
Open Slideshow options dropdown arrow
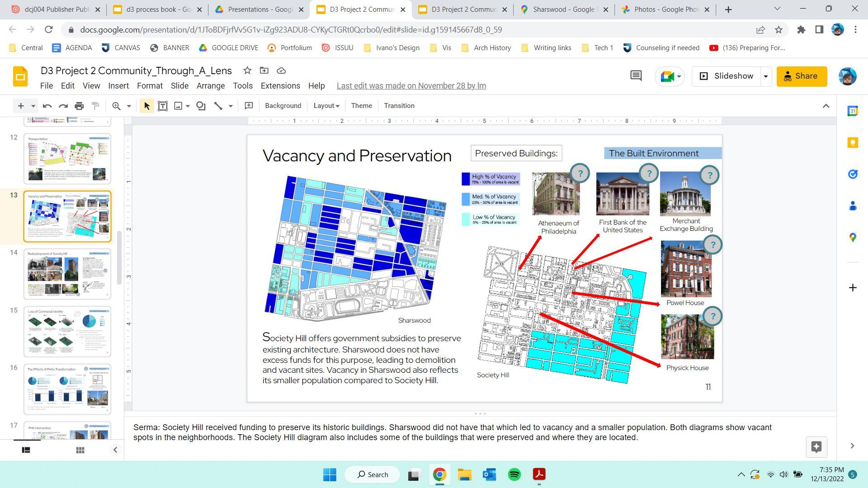(x=766, y=76)
